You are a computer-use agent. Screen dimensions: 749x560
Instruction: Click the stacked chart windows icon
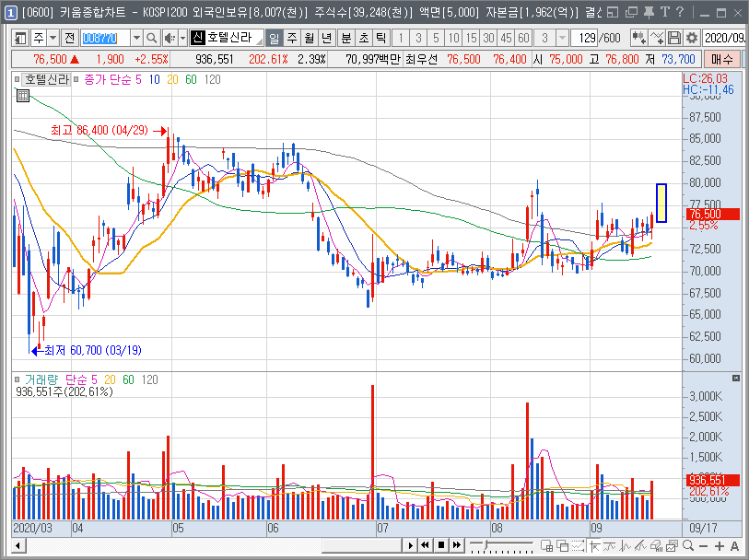click(x=673, y=545)
